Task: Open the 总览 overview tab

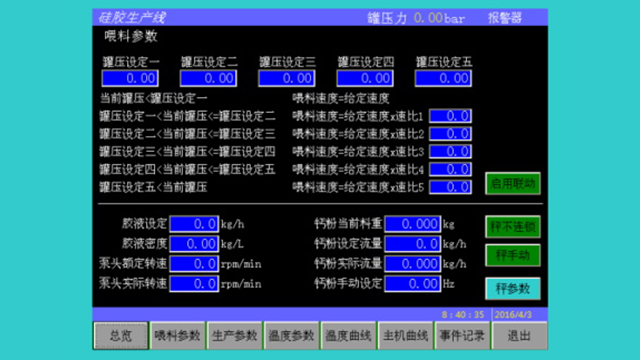Action: point(121,336)
